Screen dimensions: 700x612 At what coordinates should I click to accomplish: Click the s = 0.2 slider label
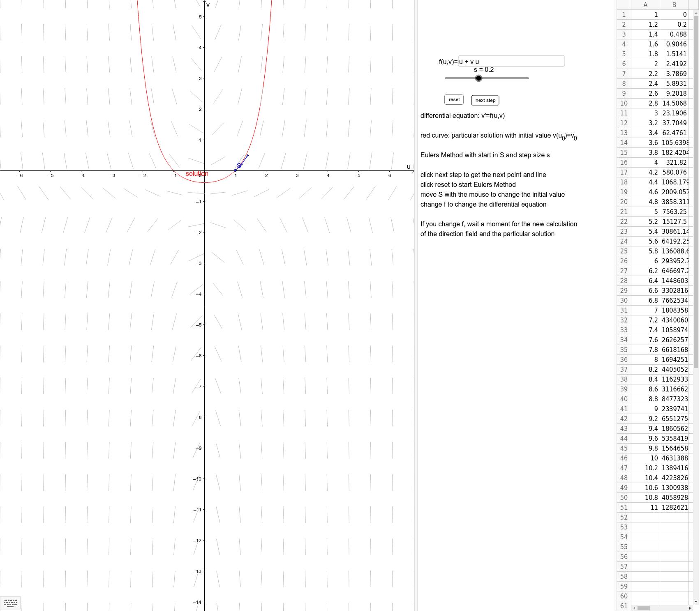(x=483, y=69)
